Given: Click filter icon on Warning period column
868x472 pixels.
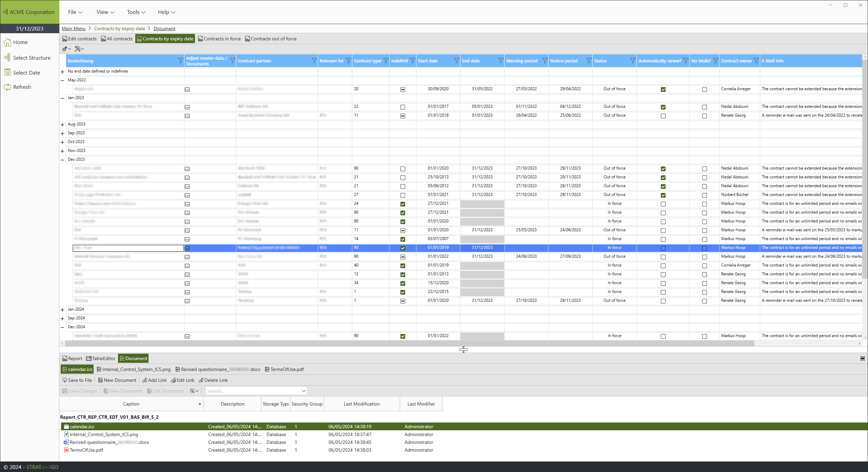Looking at the screenshot, I should (x=545, y=61).
